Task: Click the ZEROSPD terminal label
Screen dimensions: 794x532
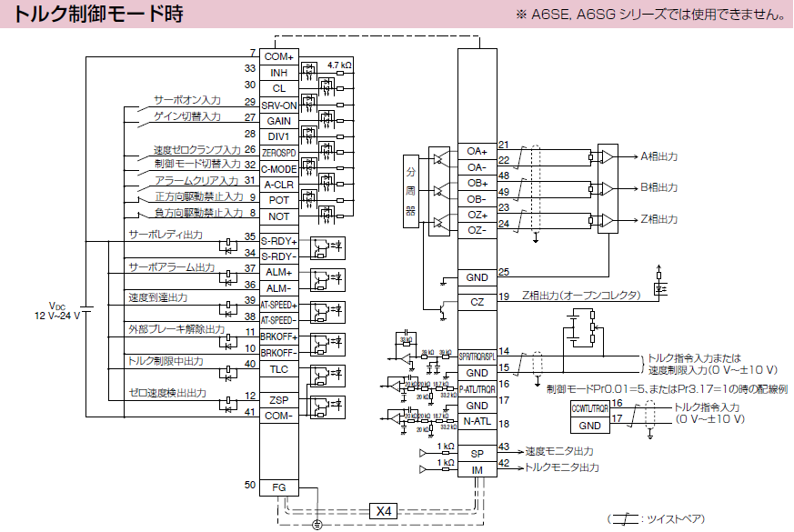Action: point(278,153)
